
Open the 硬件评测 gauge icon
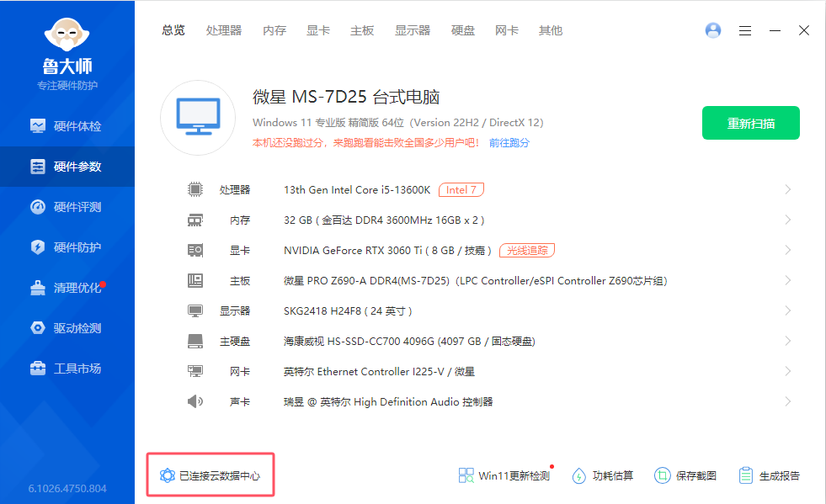pos(37,207)
